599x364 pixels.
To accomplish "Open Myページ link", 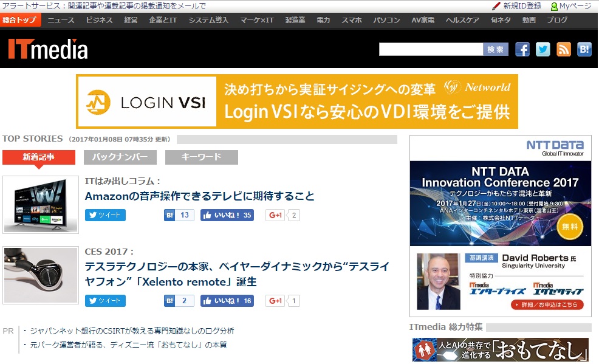I will pyautogui.click(x=571, y=6).
